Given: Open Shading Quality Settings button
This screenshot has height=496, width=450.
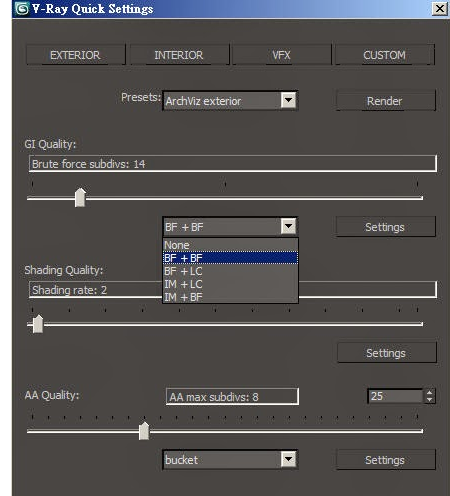Looking at the screenshot, I should [x=386, y=353].
